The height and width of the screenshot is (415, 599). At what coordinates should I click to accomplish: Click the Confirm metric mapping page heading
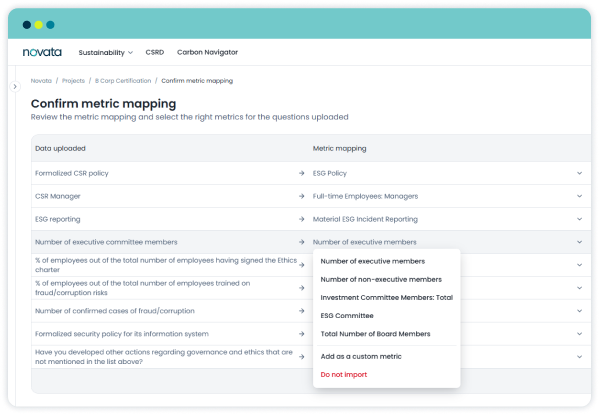click(x=104, y=104)
